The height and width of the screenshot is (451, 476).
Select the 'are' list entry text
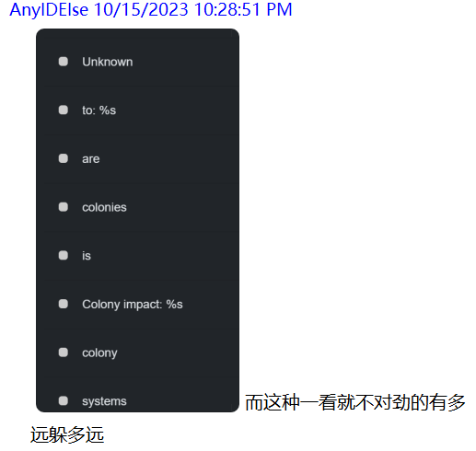[x=91, y=159]
